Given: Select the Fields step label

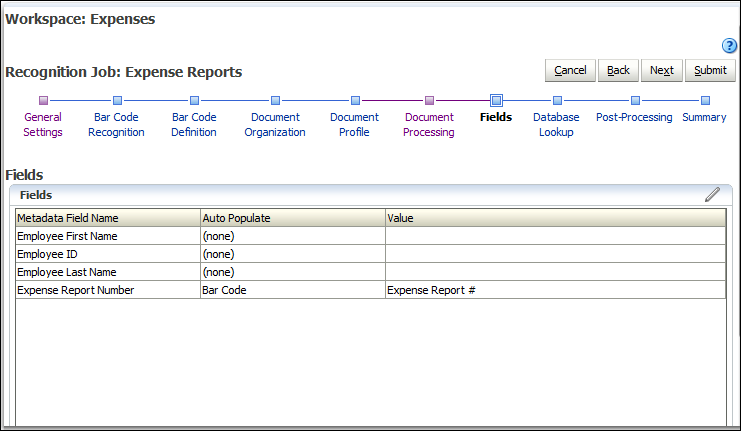Looking at the screenshot, I should 496,117.
